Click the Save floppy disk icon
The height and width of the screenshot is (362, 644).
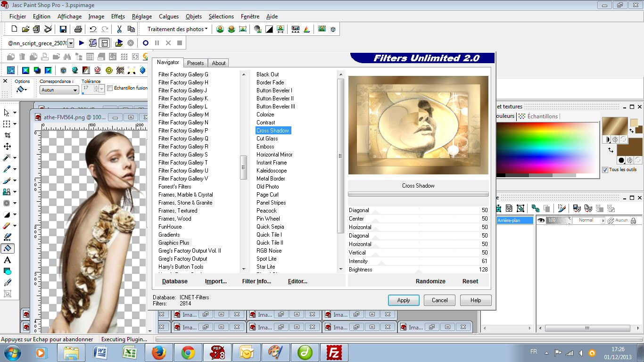(x=63, y=29)
